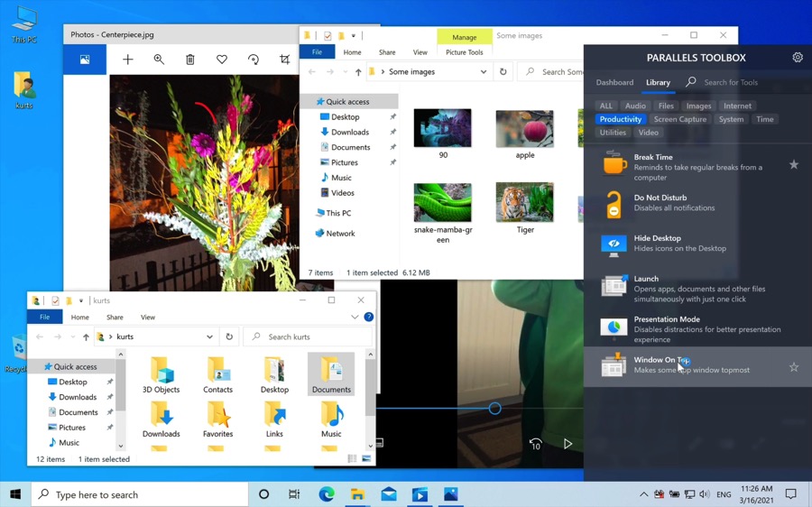Screen dimensions: 812x507
Task: Toggle the favorite star for Window On Top
Action: click(794, 367)
